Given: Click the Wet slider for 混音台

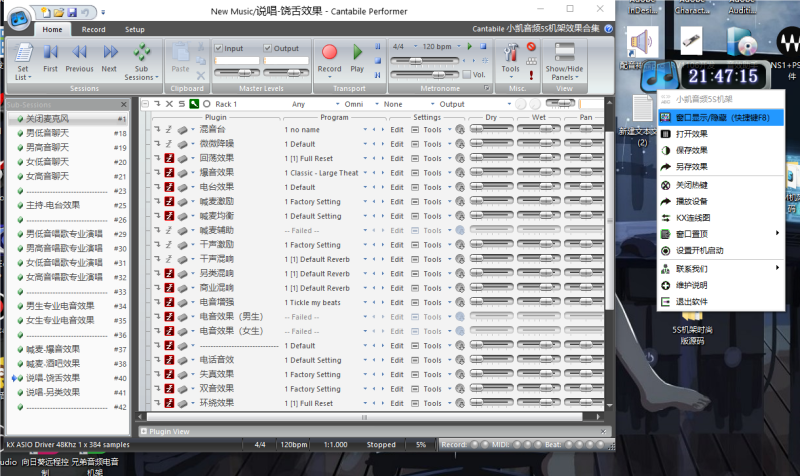Looking at the screenshot, I should 538,130.
